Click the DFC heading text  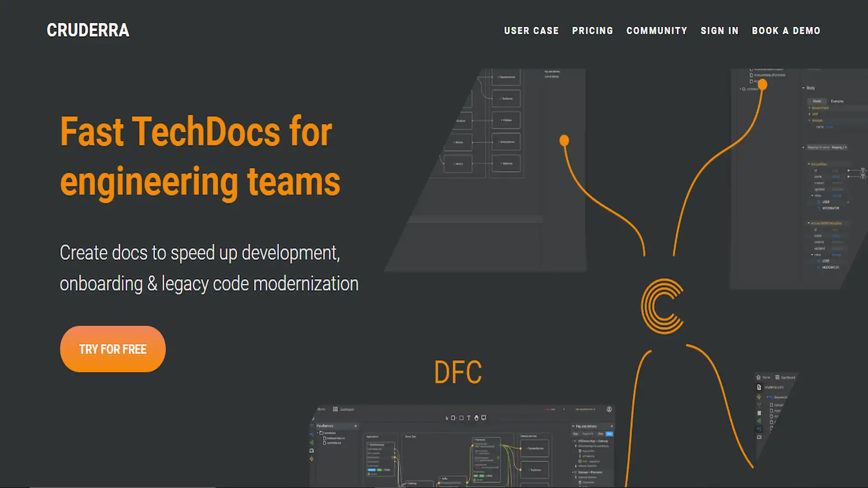[458, 372]
